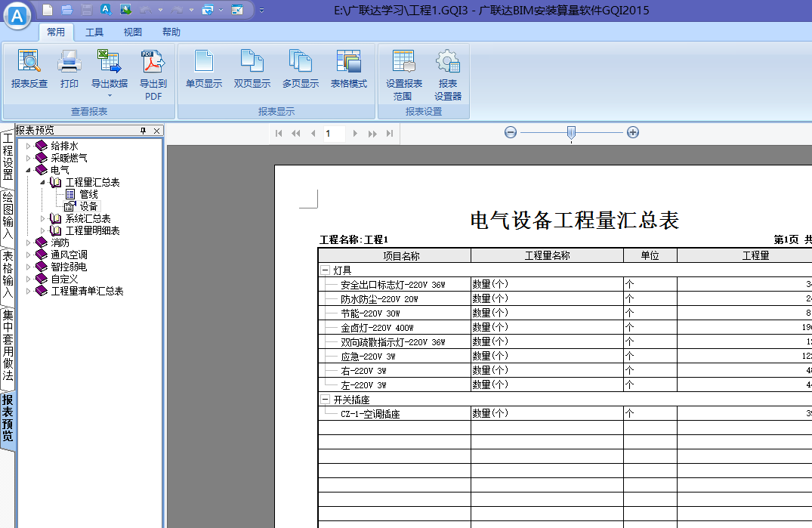The height and width of the screenshot is (528, 812).
Task: Open window switch dropdown arrow
Action: pyautogui.click(x=221, y=10)
